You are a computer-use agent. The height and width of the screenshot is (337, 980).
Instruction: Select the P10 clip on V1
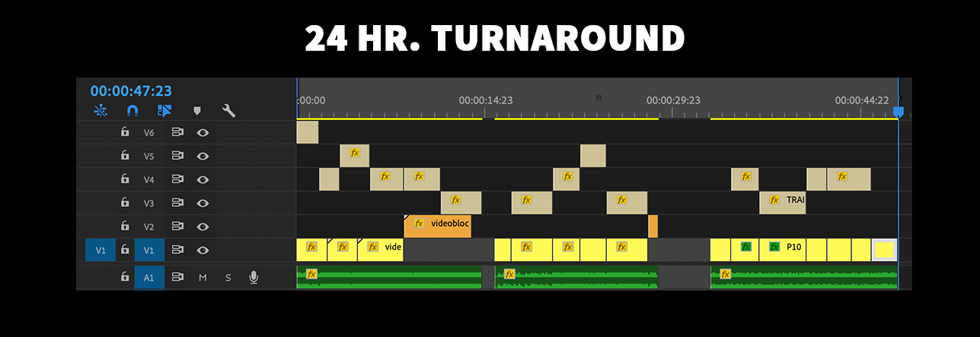click(x=783, y=250)
